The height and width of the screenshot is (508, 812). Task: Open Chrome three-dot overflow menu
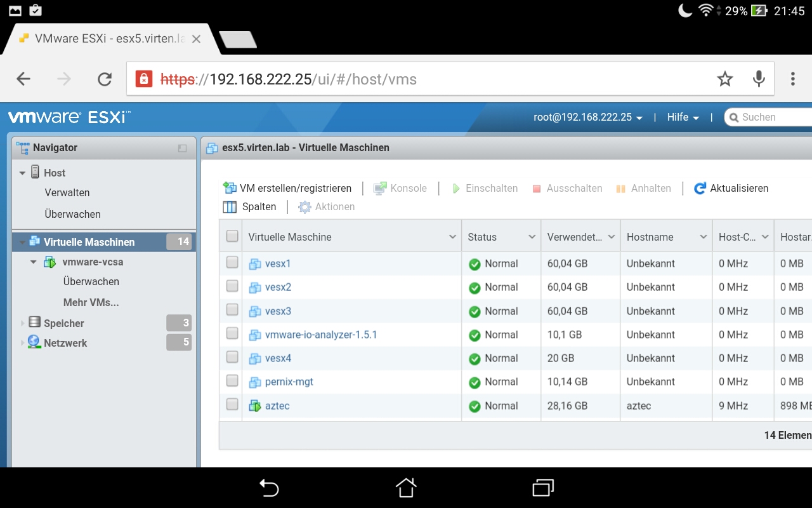click(x=793, y=79)
